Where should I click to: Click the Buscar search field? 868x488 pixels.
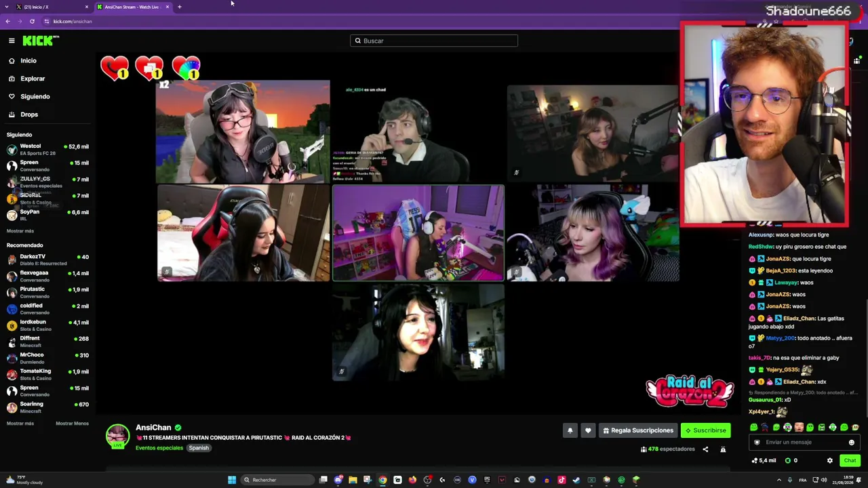(434, 41)
